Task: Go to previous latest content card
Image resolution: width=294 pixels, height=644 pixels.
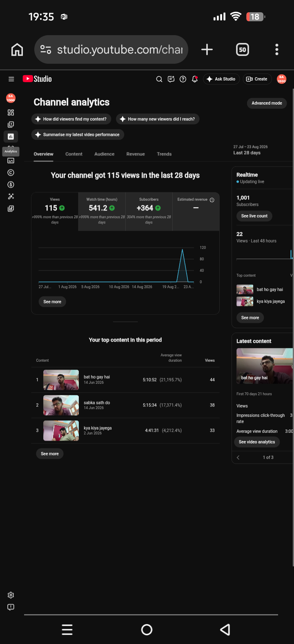Action: pos(238,457)
